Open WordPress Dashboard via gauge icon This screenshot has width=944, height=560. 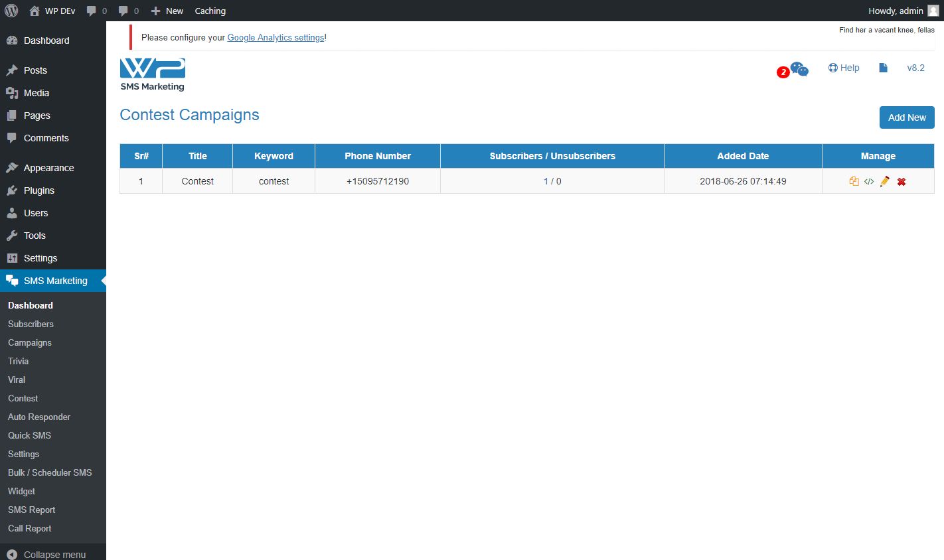pos(12,40)
